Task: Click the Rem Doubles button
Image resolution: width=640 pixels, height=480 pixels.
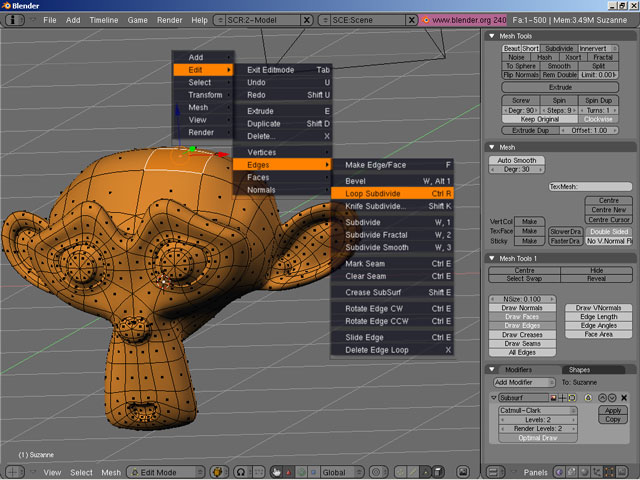Action: [559, 75]
